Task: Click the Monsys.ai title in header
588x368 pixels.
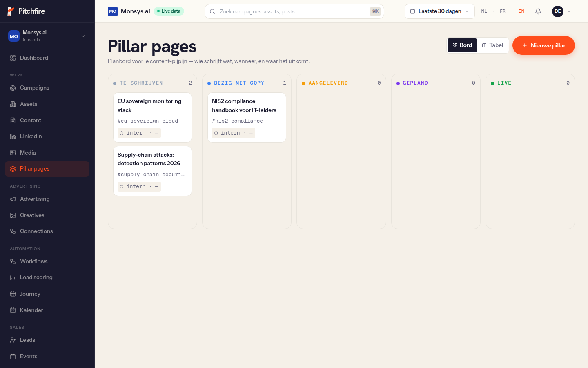Action: (136, 11)
